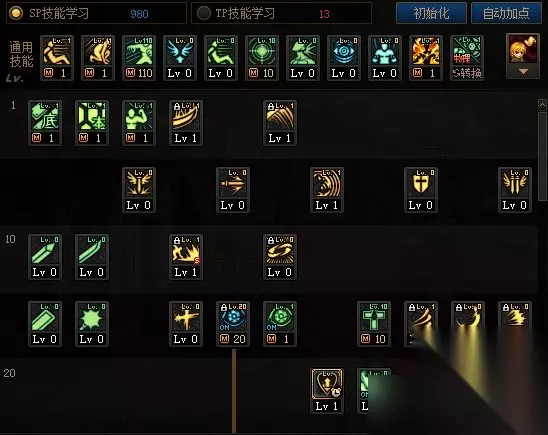The image size is (548, 435).
Task: Click the green cross Lv 10 skill
Action: [374, 324]
